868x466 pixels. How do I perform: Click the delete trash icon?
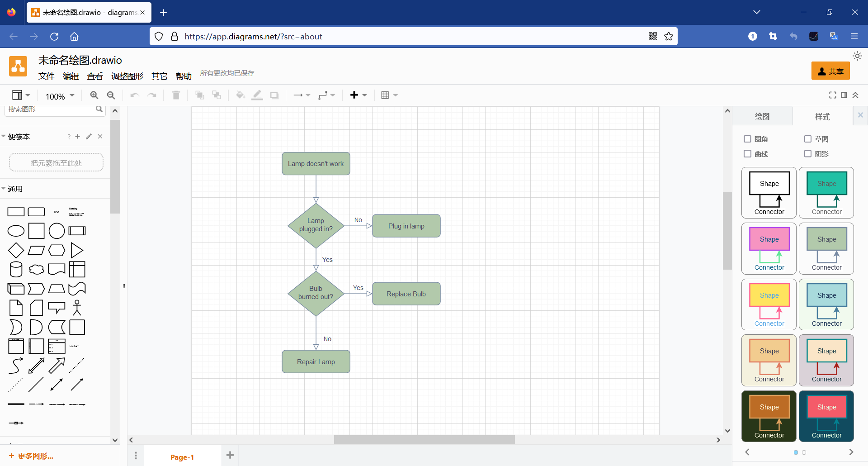176,95
